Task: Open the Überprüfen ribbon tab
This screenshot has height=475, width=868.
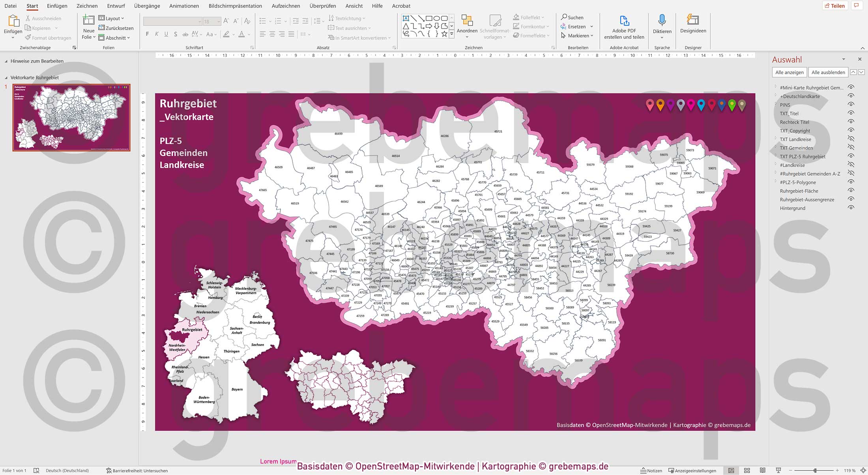Action: pos(323,6)
